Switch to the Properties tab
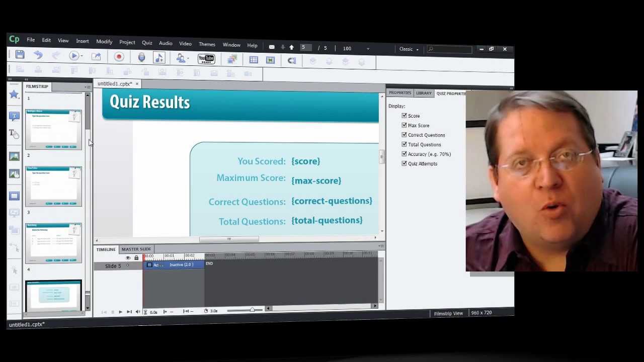The height and width of the screenshot is (362, 644). (x=400, y=93)
